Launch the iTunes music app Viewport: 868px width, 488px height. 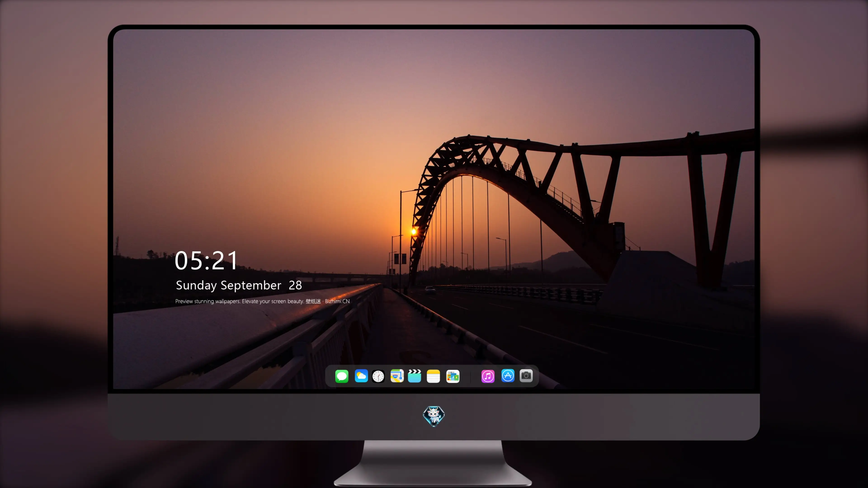coord(488,376)
